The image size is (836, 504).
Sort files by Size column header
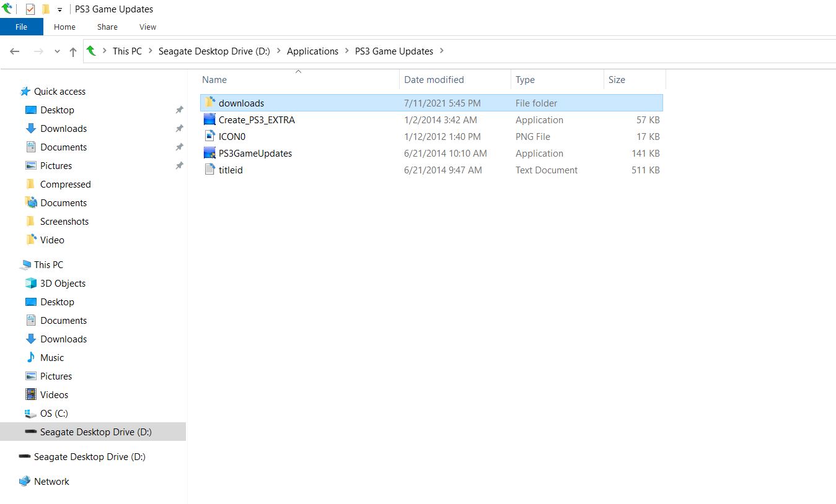tap(617, 79)
